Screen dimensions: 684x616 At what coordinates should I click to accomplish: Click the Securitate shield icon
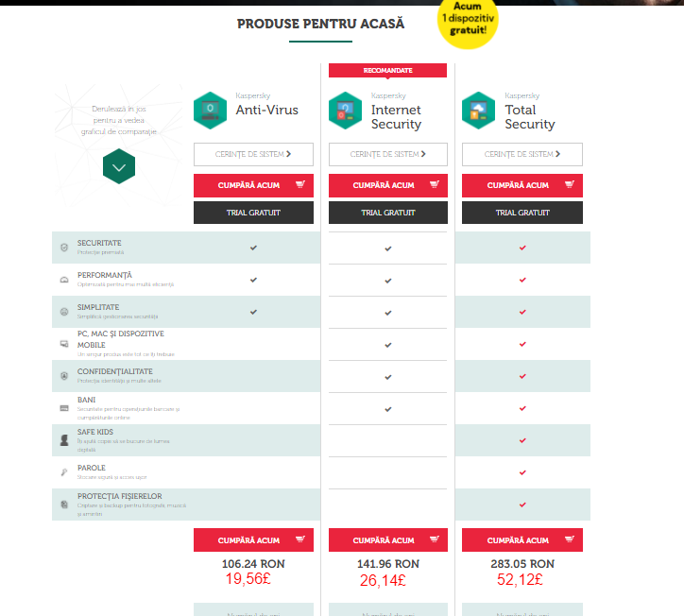64,248
